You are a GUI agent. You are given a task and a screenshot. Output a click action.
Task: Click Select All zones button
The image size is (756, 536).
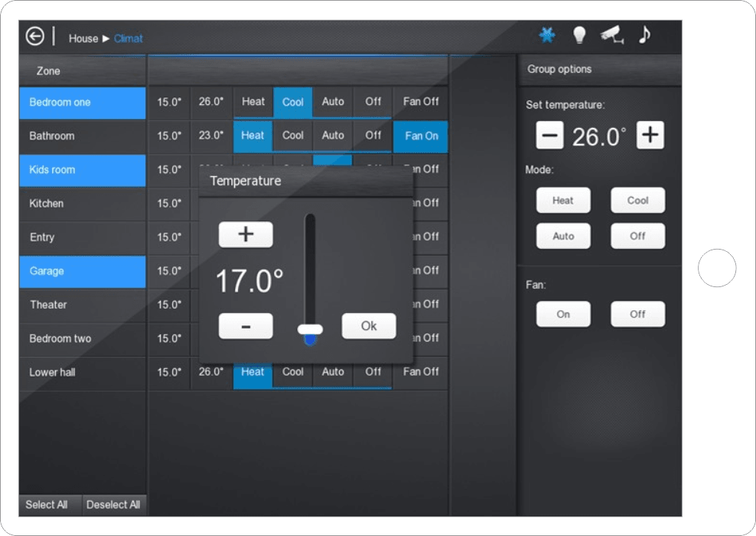(47, 505)
